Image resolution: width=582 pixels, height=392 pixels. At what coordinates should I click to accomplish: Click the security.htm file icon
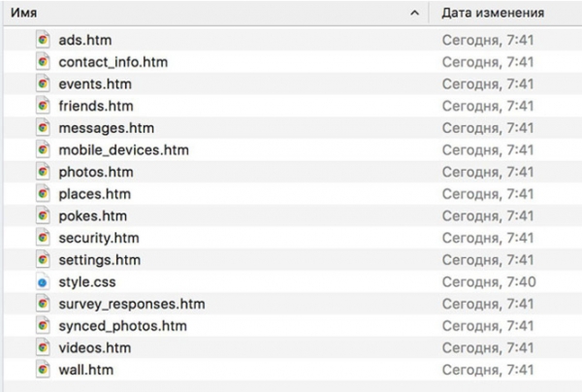[43, 238]
